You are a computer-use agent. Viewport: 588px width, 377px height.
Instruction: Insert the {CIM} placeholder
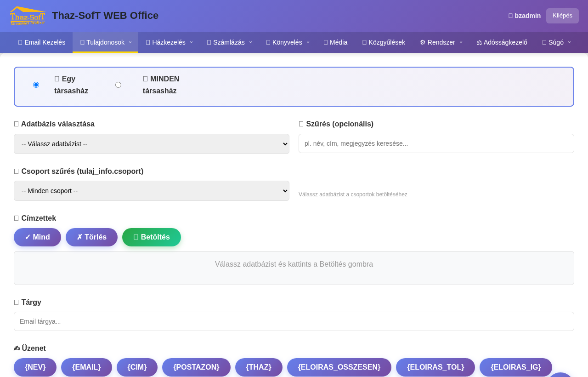pos(137,367)
